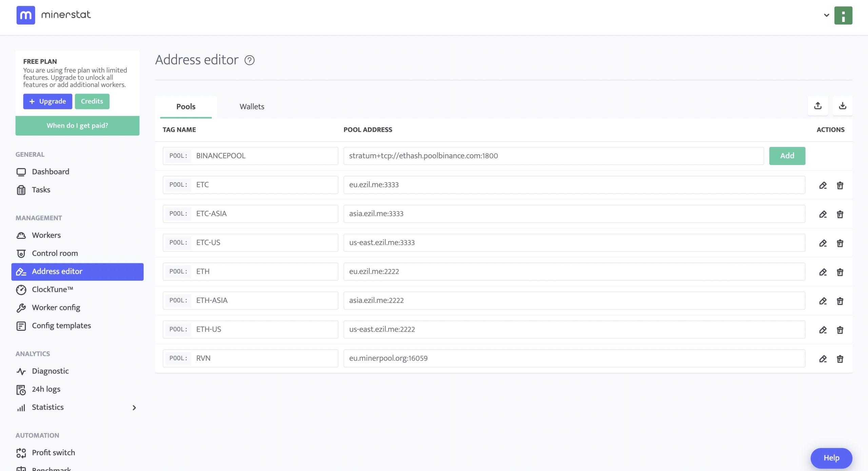
Task: Delete the RVN pool with trash icon
Action: point(840,359)
